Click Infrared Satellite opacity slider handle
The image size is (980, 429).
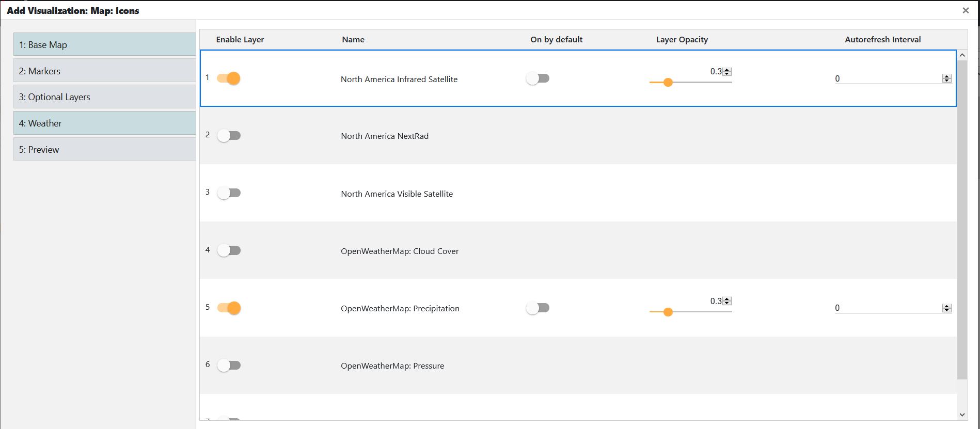pos(668,82)
